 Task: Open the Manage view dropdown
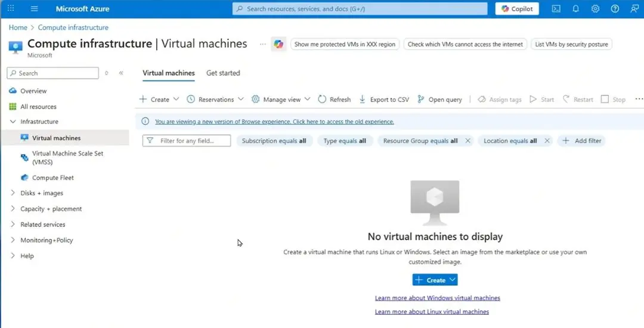281,100
